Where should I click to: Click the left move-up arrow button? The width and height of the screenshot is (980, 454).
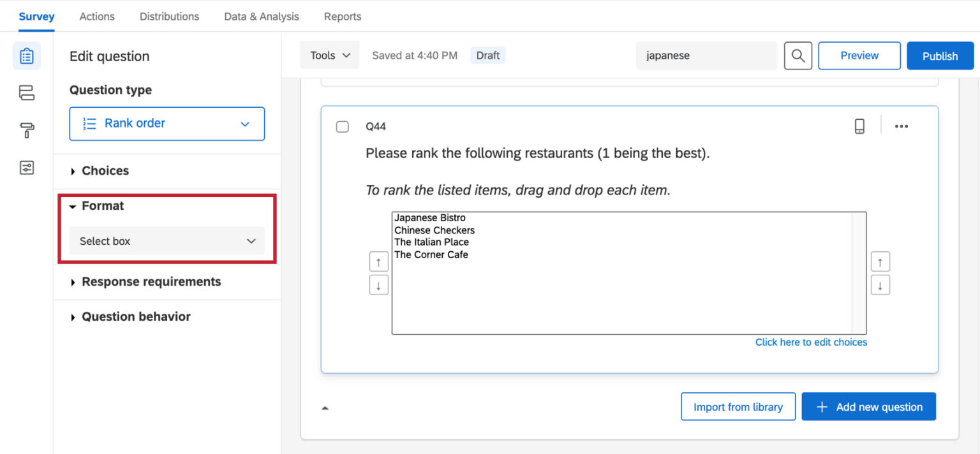click(x=378, y=261)
